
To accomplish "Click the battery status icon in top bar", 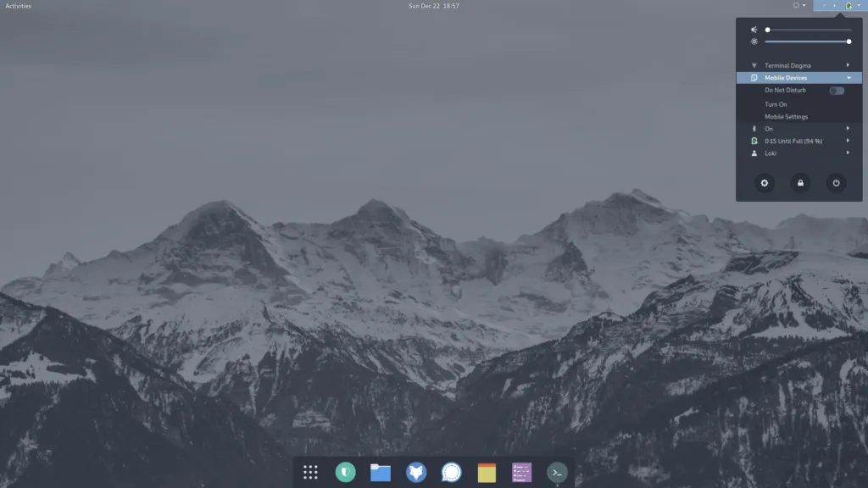I will coord(849,6).
